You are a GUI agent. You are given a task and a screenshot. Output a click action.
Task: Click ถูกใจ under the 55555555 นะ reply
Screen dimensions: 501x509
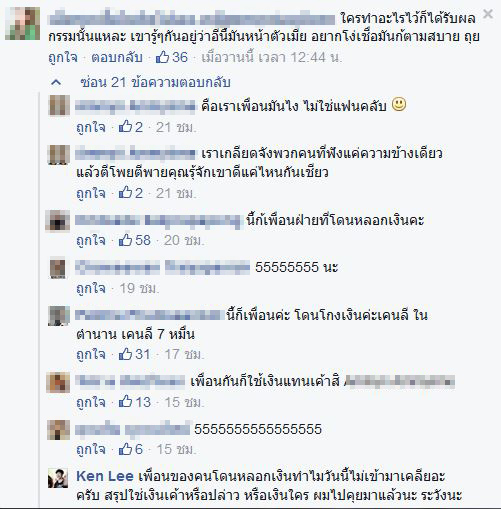pyautogui.click(x=91, y=288)
